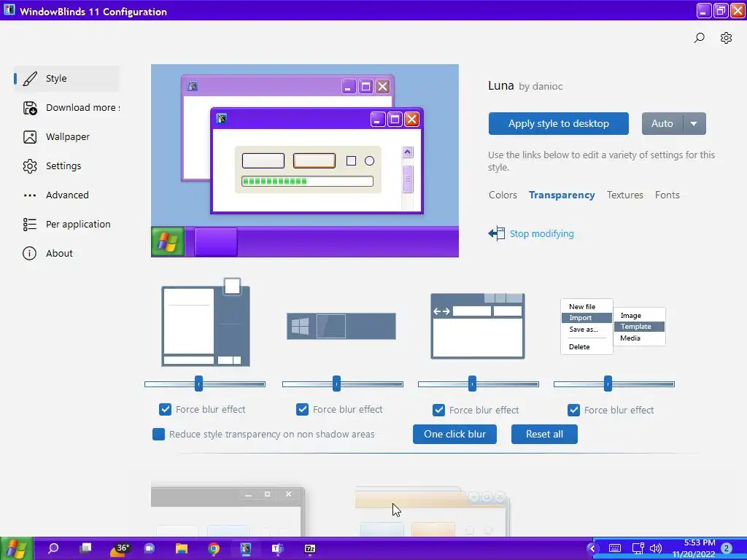Open File Explorer from the taskbar
747x560 pixels.
coord(182,548)
